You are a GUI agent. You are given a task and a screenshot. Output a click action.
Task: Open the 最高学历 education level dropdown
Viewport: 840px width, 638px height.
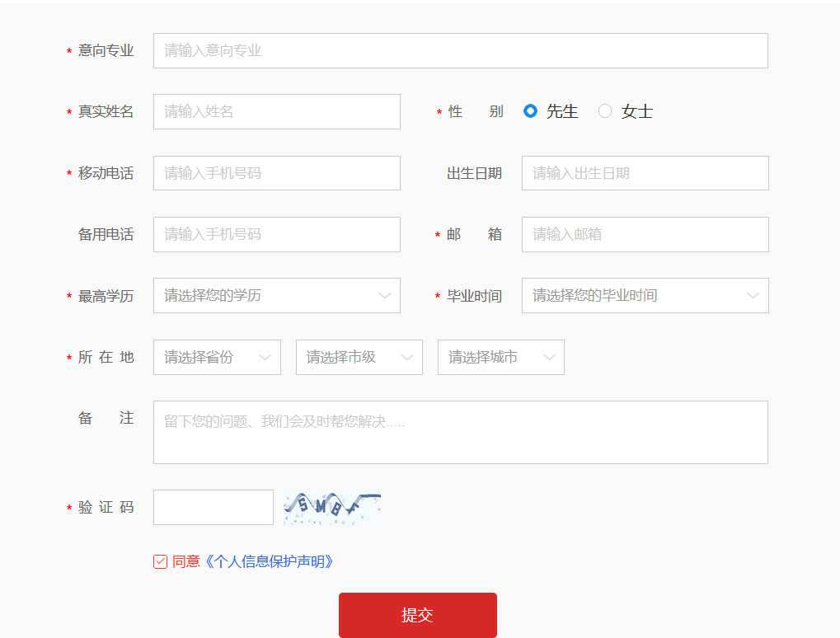276,295
